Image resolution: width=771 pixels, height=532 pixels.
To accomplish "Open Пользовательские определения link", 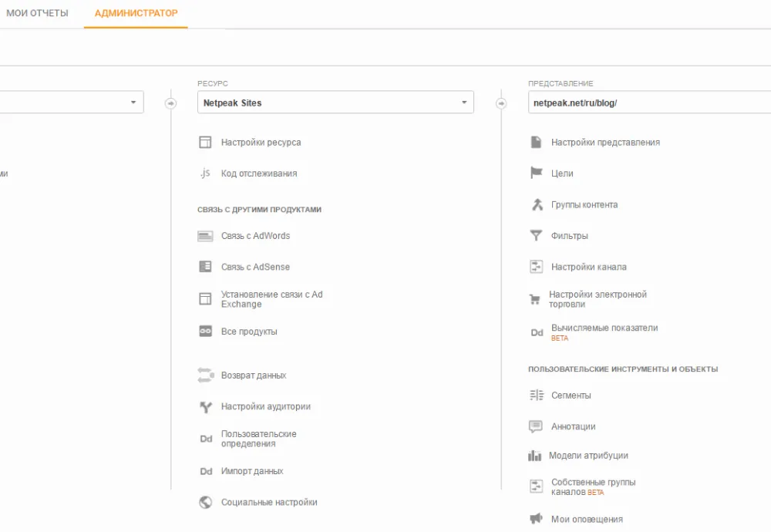I will click(x=258, y=439).
